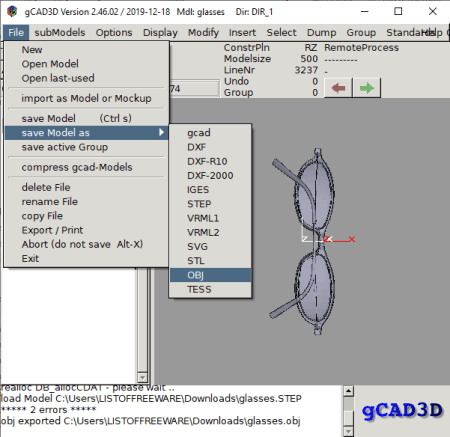
Task: Save model as STL format
Action: [210, 261]
